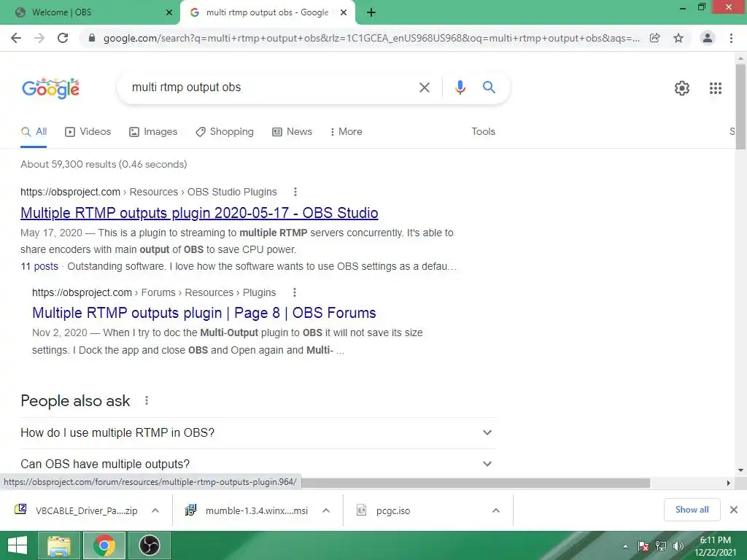The width and height of the screenshot is (747, 560).
Task: Click 'About 59,300 results' text
Action: click(x=104, y=164)
